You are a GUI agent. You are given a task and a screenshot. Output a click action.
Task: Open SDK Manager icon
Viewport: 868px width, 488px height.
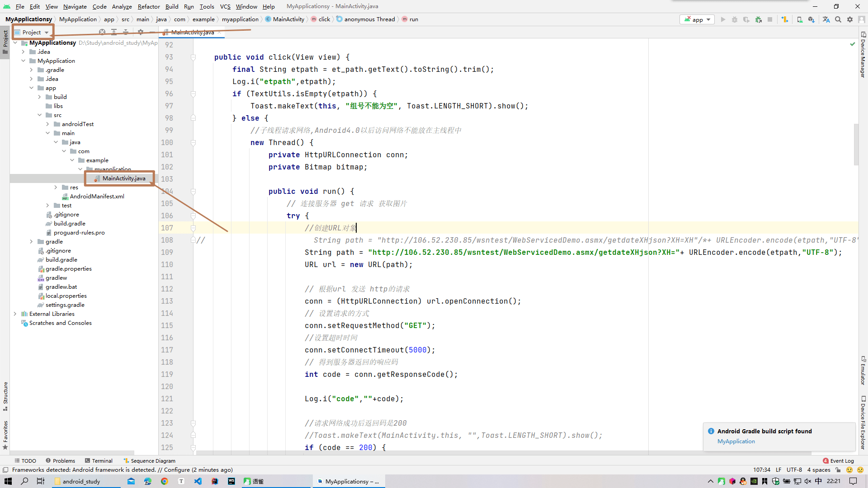point(811,19)
